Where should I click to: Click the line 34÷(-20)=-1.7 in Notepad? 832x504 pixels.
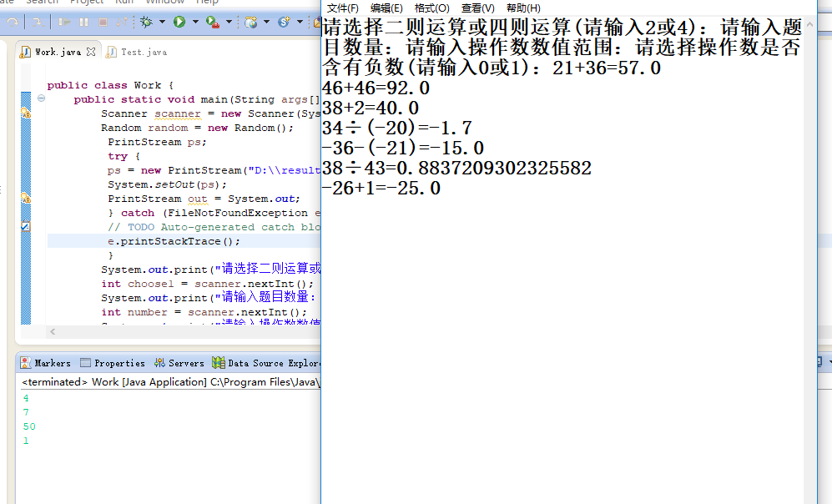pos(397,128)
